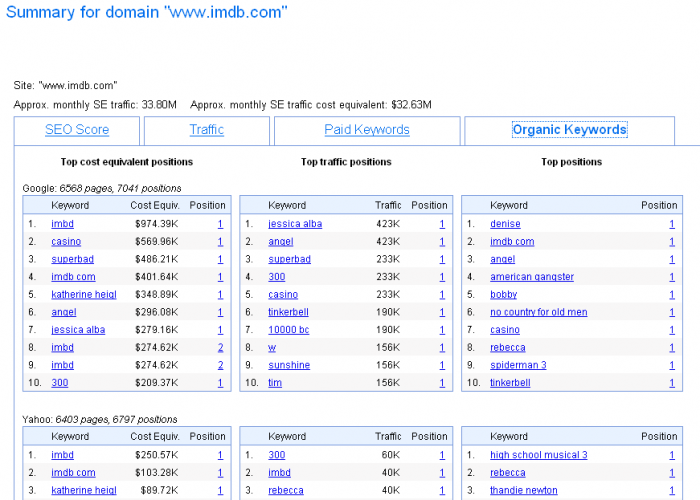Open 'no country for old men' keyword
Screen dimensions: 700x500
pyautogui.click(x=539, y=312)
